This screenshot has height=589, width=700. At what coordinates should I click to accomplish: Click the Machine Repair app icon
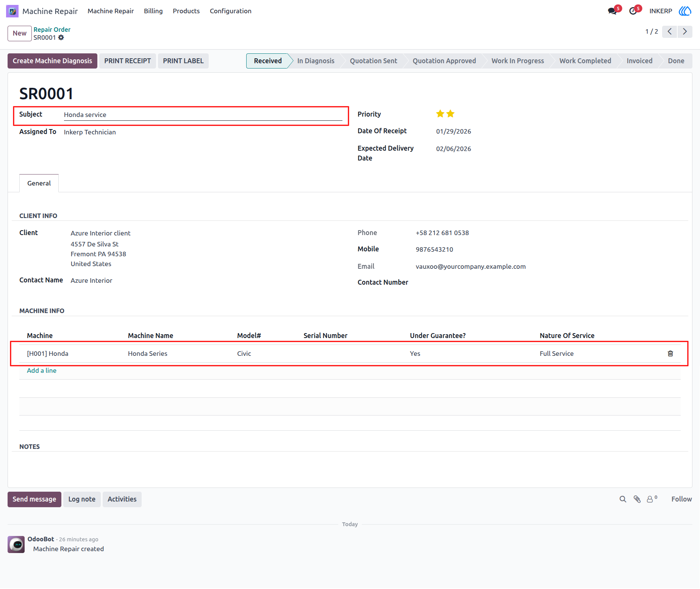tap(12, 11)
